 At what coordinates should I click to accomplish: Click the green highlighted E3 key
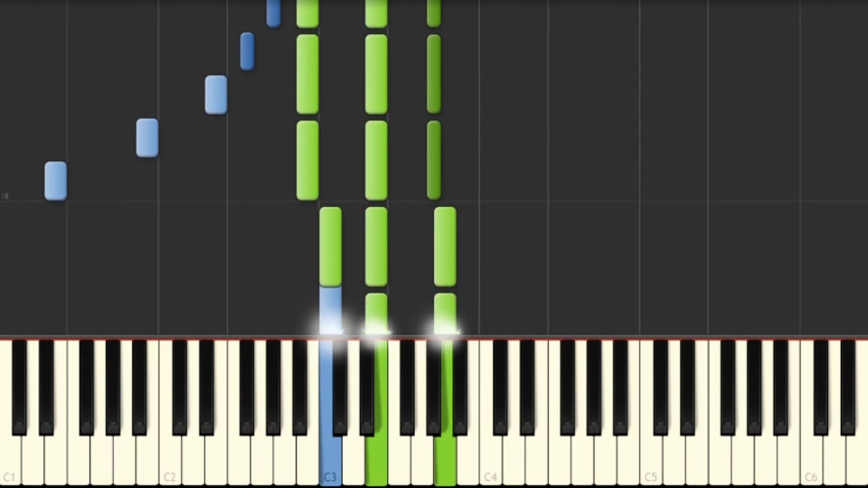click(x=376, y=459)
